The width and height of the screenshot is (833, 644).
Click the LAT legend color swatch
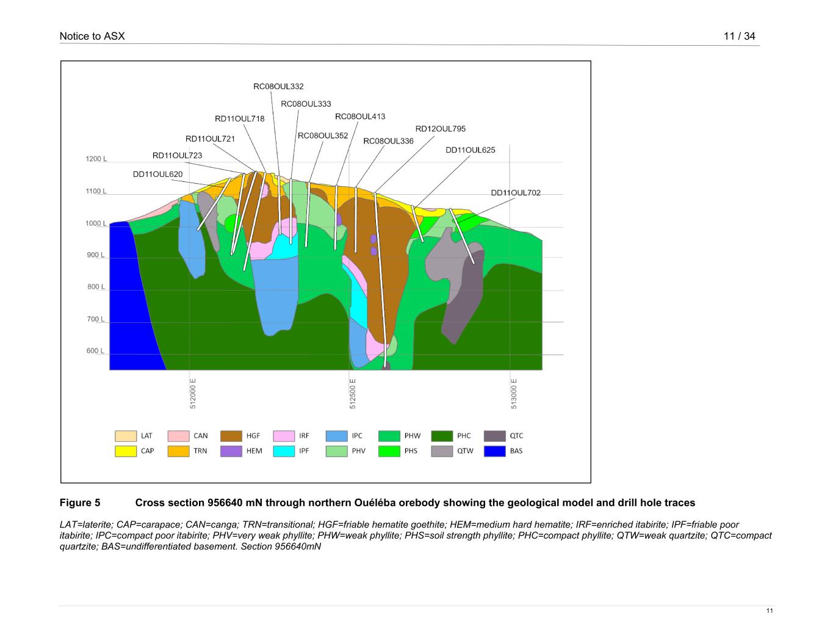(x=126, y=436)
